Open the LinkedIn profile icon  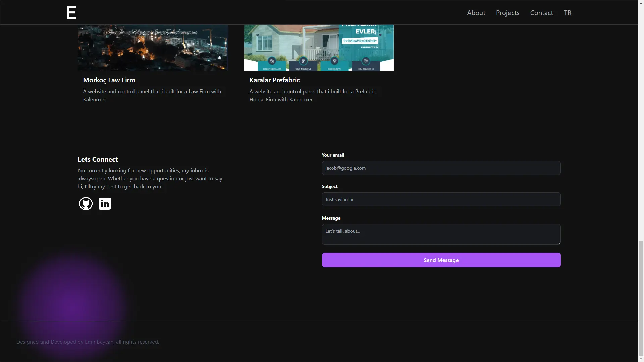105,204
